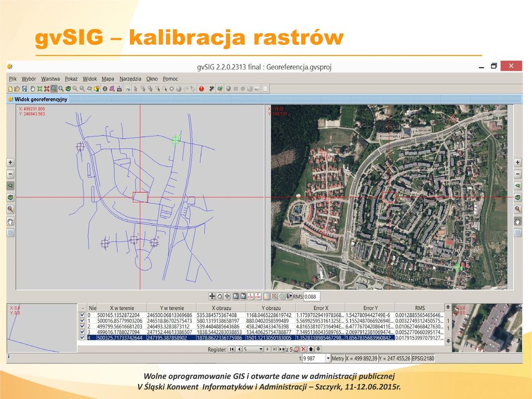Click the import from CSV icon
The image size is (532, 399).
pyautogui.click(x=258, y=296)
